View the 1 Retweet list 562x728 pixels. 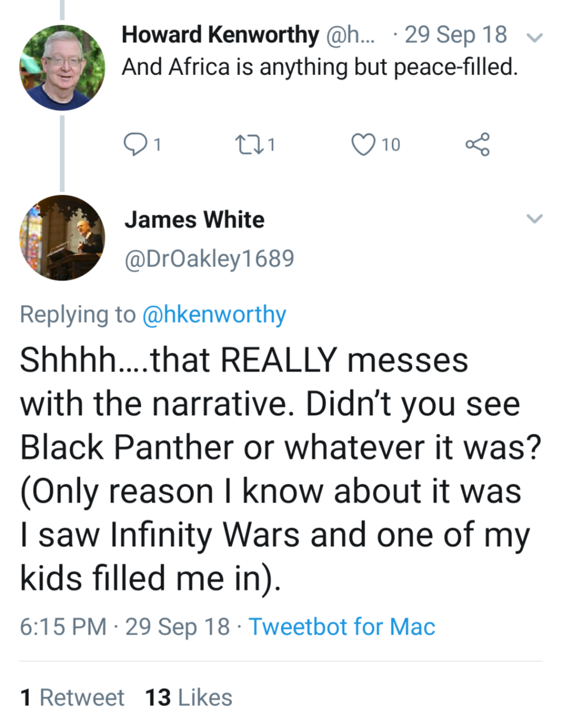(72, 697)
